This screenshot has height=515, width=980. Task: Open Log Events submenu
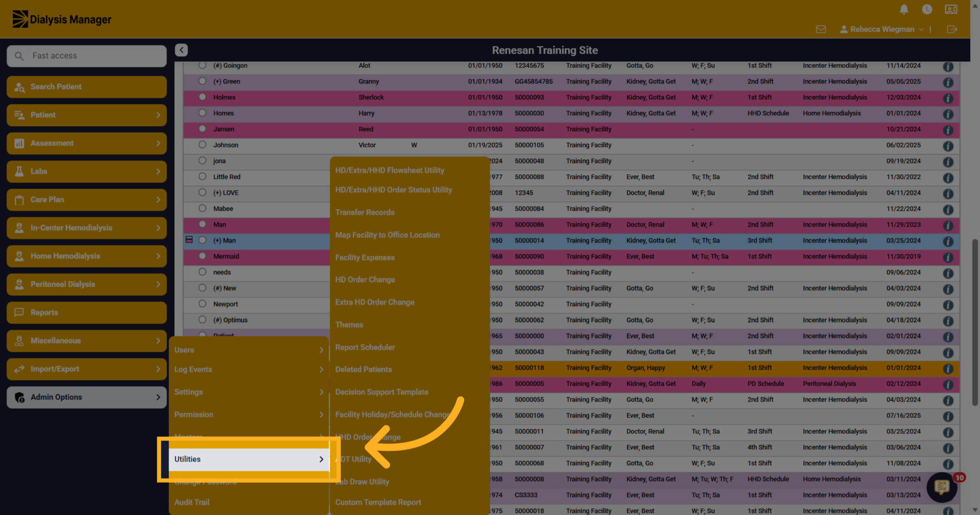[x=249, y=369]
